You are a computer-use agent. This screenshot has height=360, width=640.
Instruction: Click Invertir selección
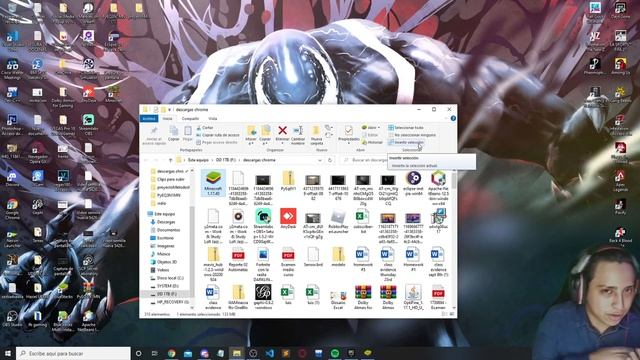(406, 142)
